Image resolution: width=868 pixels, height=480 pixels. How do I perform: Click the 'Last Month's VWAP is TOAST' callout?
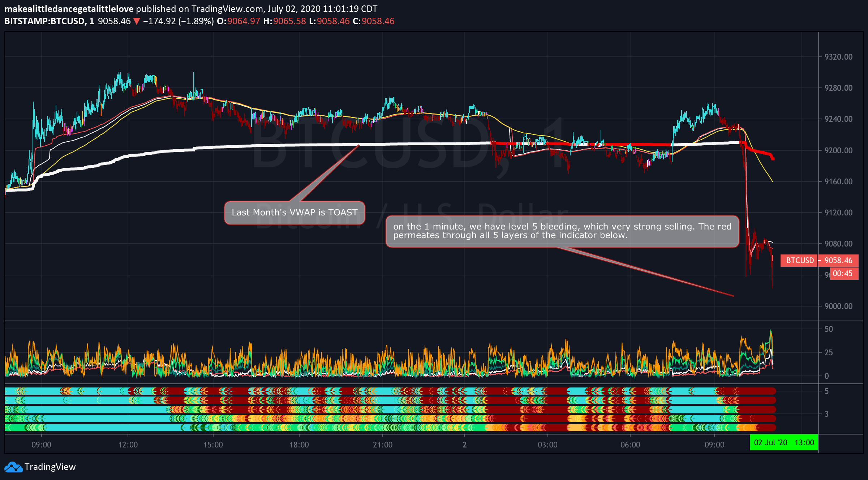[295, 213]
